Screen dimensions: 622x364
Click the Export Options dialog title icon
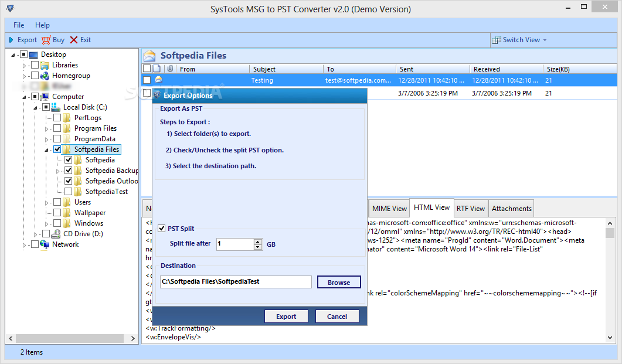click(158, 95)
